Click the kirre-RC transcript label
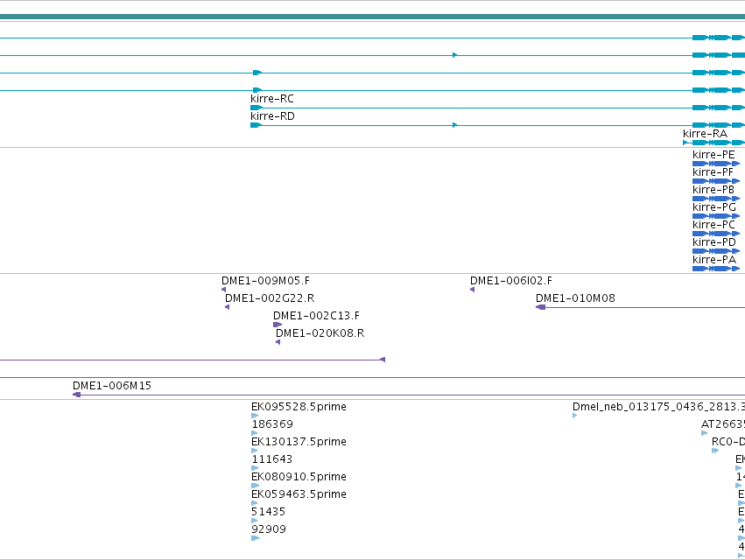 pos(271,98)
